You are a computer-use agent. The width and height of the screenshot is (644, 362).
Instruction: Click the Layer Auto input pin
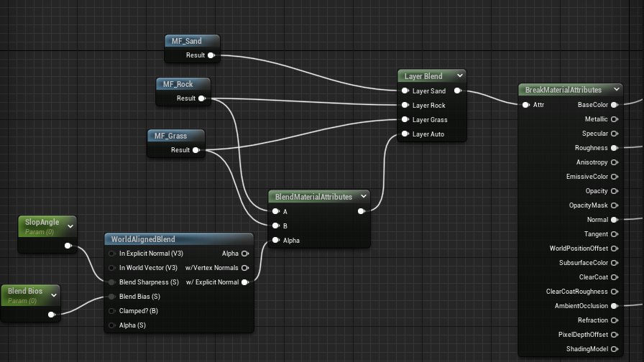tap(405, 134)
